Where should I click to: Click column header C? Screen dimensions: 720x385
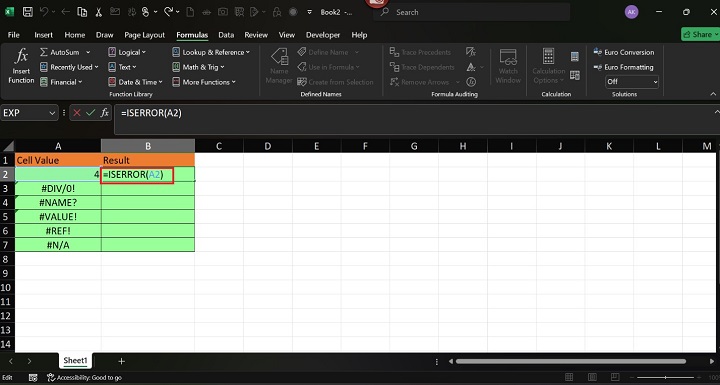pos(219,146)
